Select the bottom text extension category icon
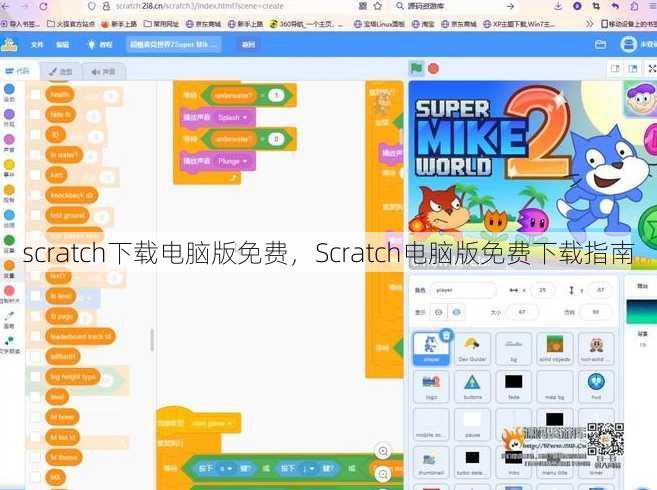Viewport: 657px width, 490px height. coord(9,345)
